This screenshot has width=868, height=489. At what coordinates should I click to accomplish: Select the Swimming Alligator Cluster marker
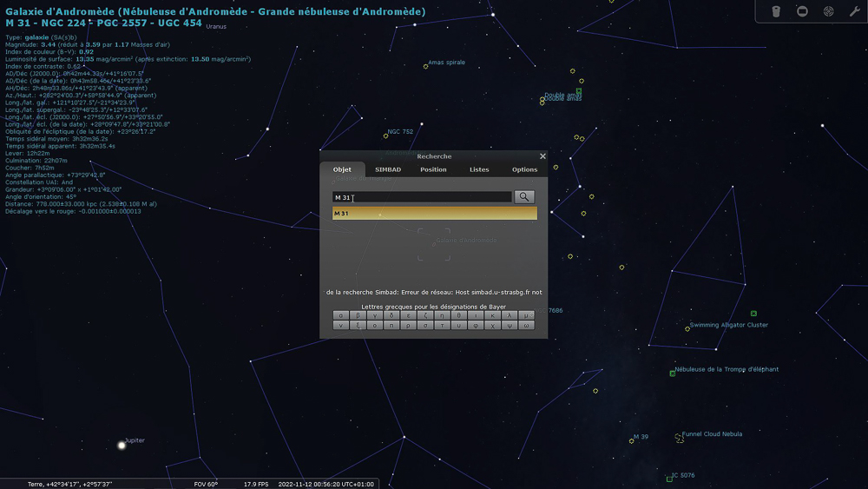[x=687, y=329]
